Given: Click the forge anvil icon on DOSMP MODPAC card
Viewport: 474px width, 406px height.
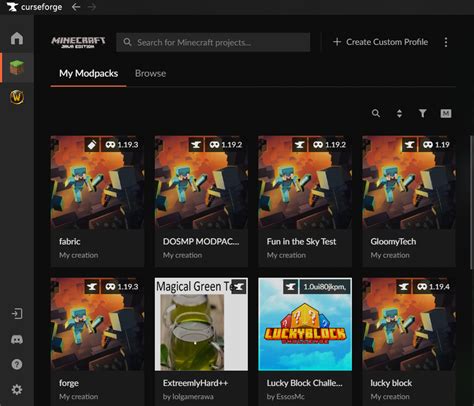Looking at the screenshot, I should (x=196, y=145).
